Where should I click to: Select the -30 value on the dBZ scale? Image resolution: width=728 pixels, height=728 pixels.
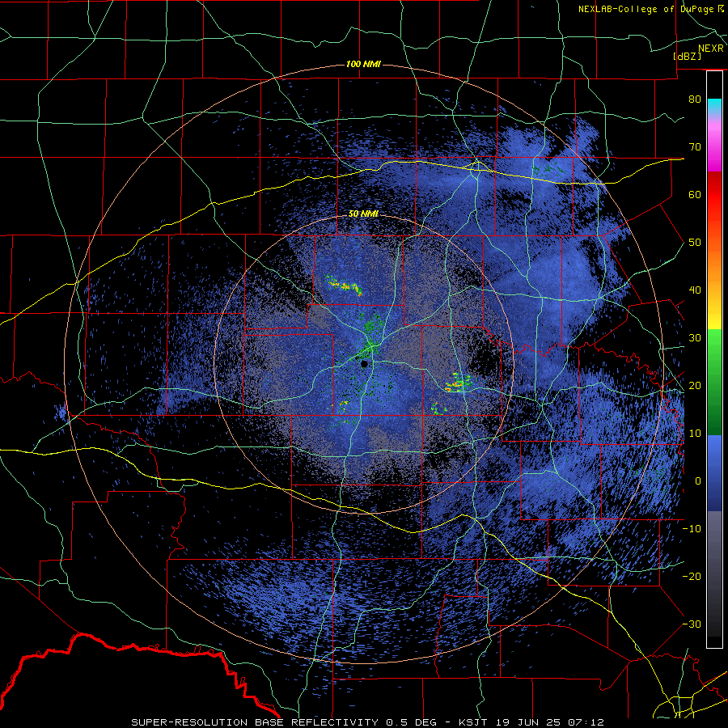coord(692,624)
